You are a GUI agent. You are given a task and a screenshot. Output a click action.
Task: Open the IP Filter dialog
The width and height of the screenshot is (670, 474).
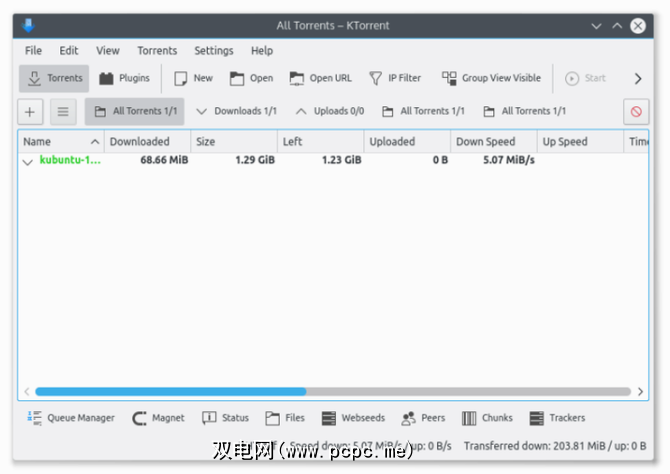pos(395,79)
